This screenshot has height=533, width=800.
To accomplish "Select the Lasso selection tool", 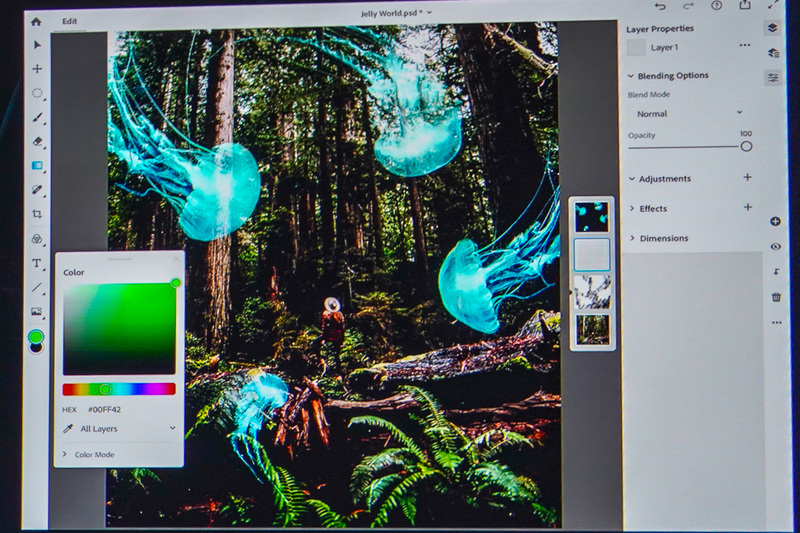I will (x=37, y=93).
